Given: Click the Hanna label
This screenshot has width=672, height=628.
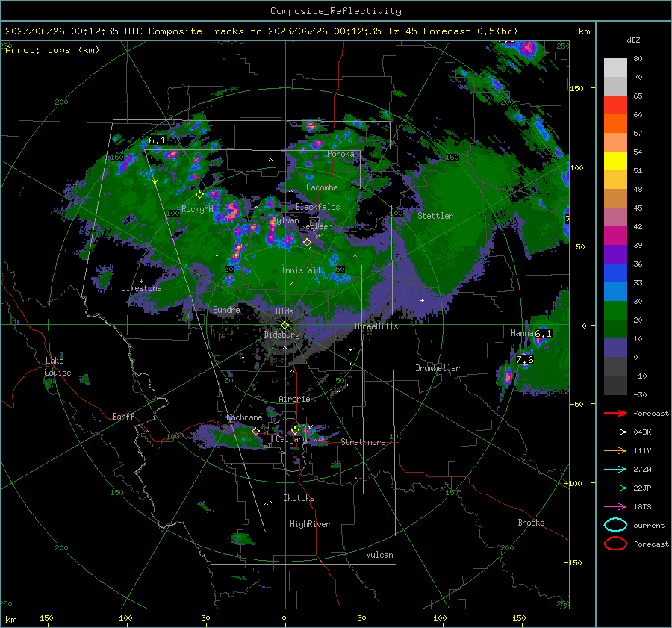Looking at the screenshot, I should tap(522, 333).
